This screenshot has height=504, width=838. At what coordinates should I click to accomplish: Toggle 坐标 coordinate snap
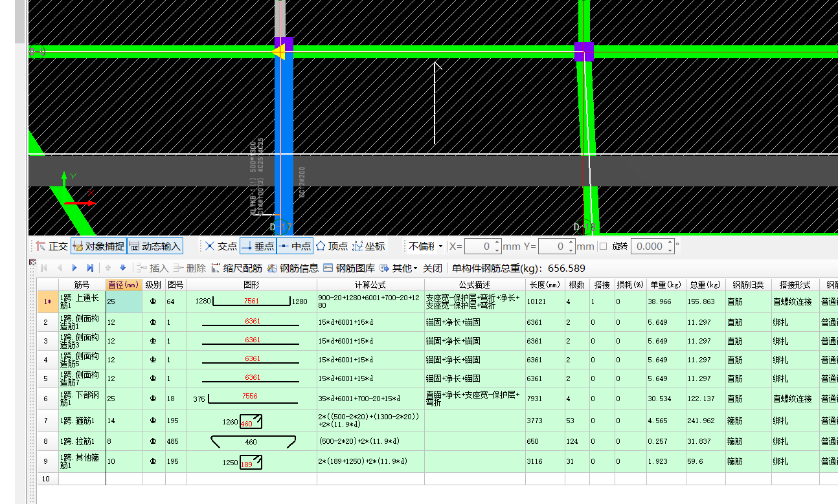click(x=368, y=247)
